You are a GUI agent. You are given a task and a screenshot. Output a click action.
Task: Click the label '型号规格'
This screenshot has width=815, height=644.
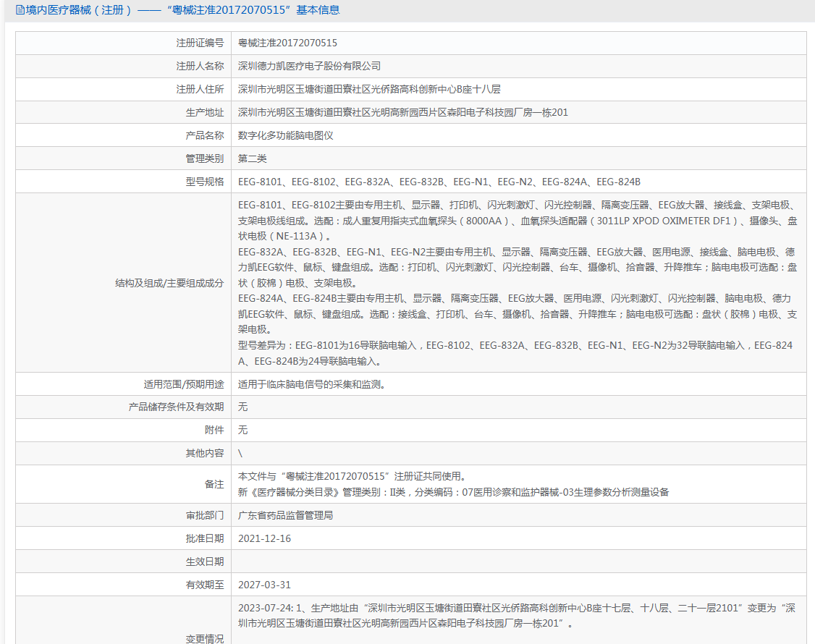[x=205, y=182]
